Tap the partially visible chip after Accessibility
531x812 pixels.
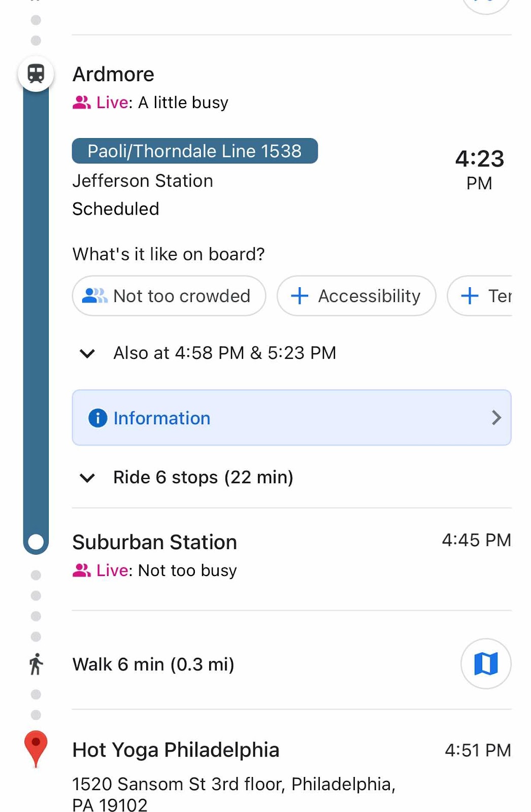coord(480,296)
